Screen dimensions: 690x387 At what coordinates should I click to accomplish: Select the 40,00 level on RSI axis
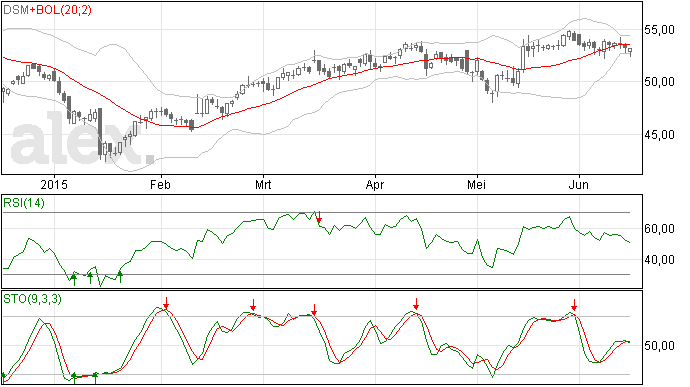[x=659, y=260]
